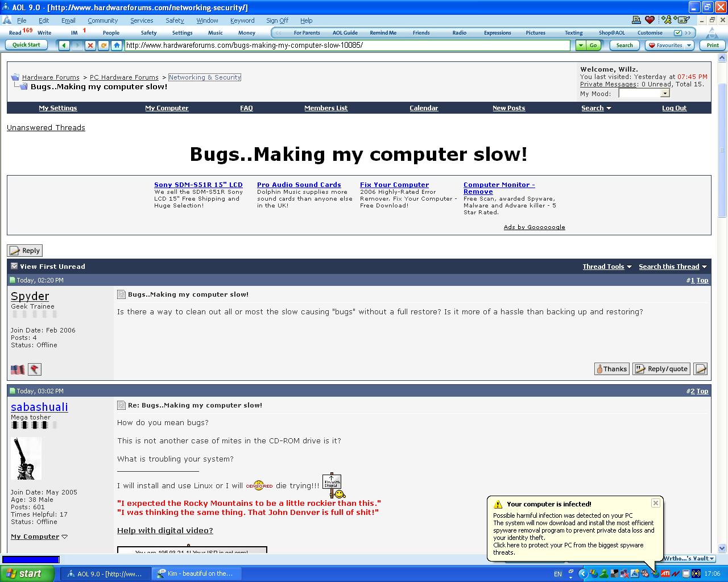Screen dimensions: 728x582
Task: Open the Sign Off menu
Action: pos(277,20)
